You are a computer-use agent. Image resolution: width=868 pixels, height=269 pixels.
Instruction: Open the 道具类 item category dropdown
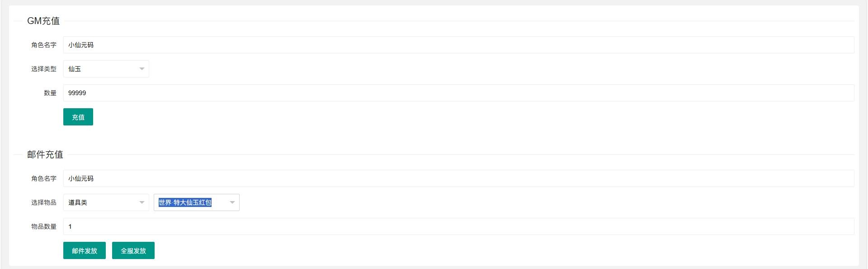[x=106, y=202]
